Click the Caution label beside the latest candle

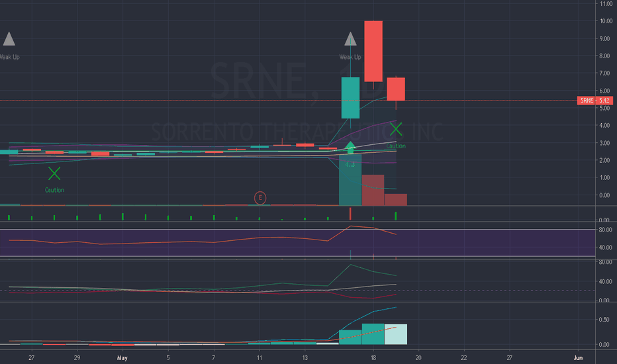[x=396, y=146]
